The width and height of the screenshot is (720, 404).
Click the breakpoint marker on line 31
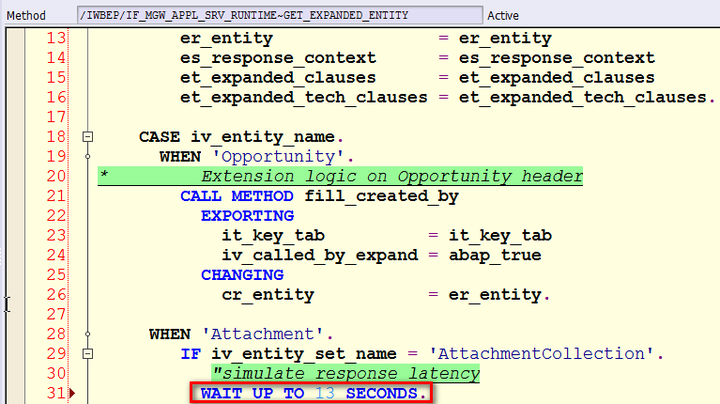click(72, 393)
